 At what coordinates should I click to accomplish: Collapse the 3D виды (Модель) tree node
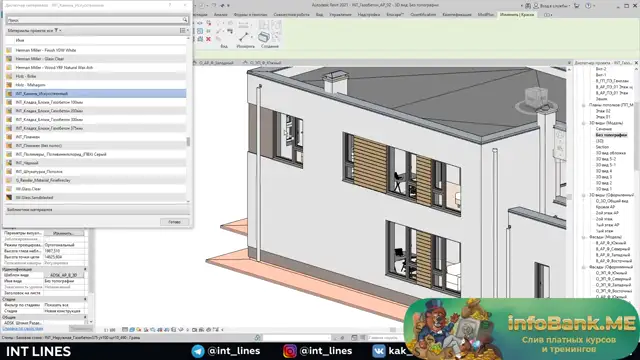(x=584, y=123)
